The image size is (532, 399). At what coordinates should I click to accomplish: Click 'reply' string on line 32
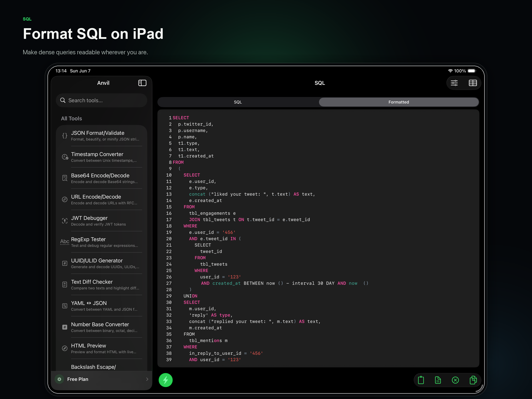pyautogui.click(x=198, y=315)
